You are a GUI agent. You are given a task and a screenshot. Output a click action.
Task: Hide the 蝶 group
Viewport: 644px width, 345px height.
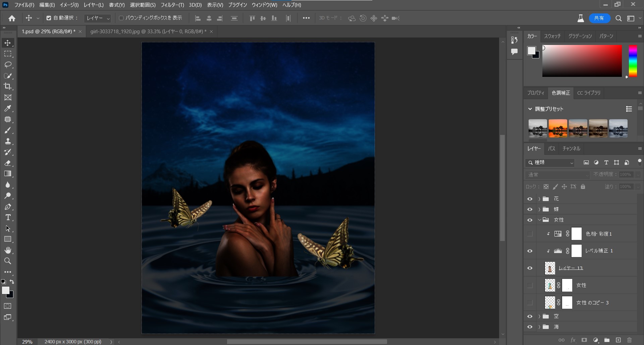530,209
